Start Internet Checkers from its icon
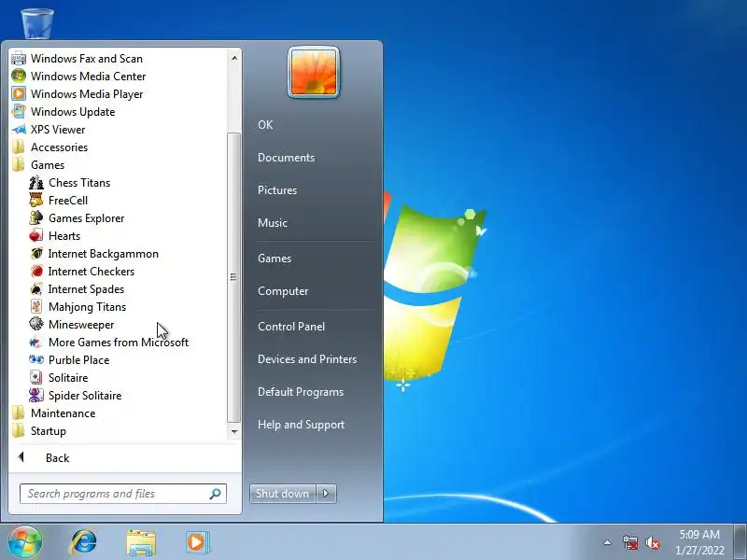This screenshot has width=747, height=560. pyautogui.click(x=36, y=271)
